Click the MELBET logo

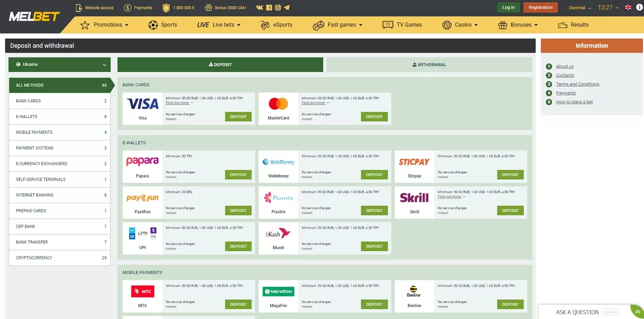pyautogui.click(x=34, y=16)
